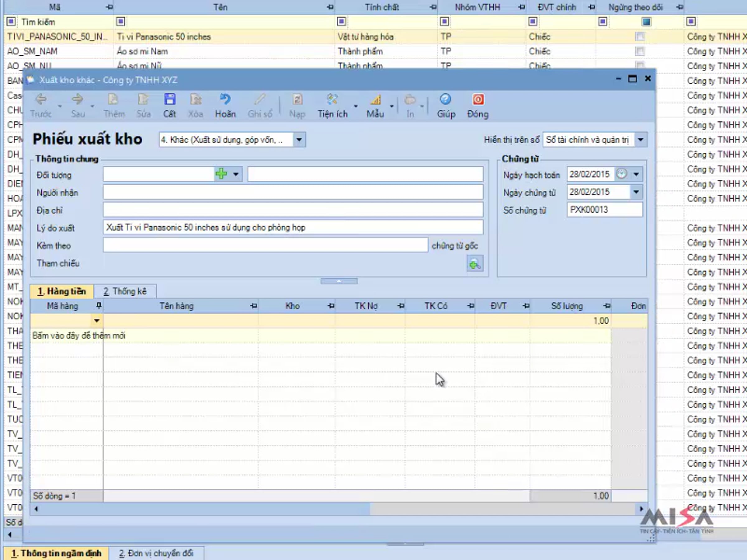Select the 'Áo sơ mi Nam' row name
747x560 pixels.
(142, 51)
